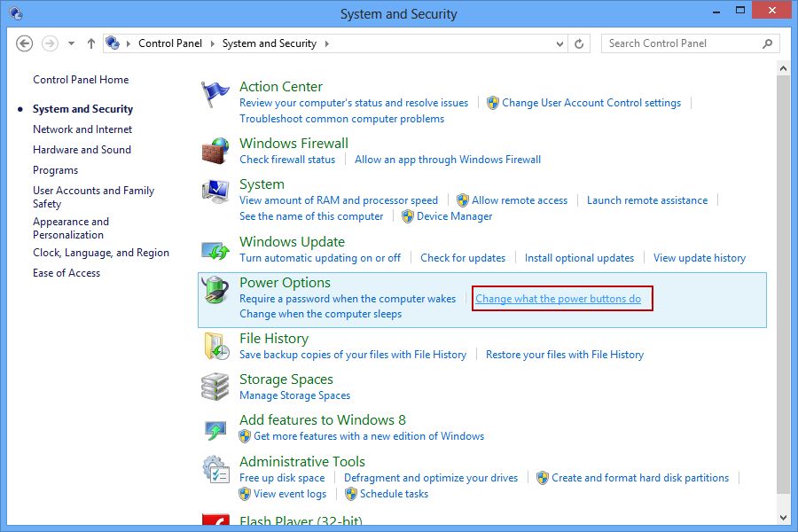The image size is (798, 532).
Task: Click Allow an app through Windows Firewall
Action: pyautogui.click(x=448, y=160)
